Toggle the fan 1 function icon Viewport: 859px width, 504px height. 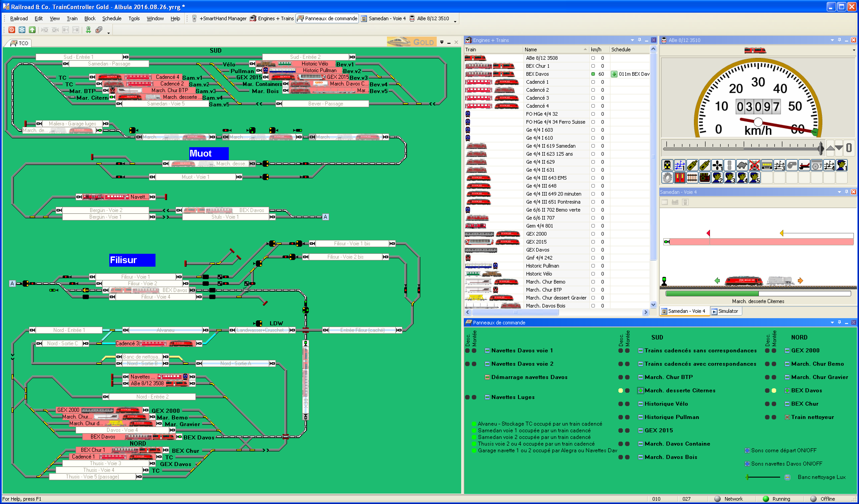pyautogui.click(x=717, y=165)
